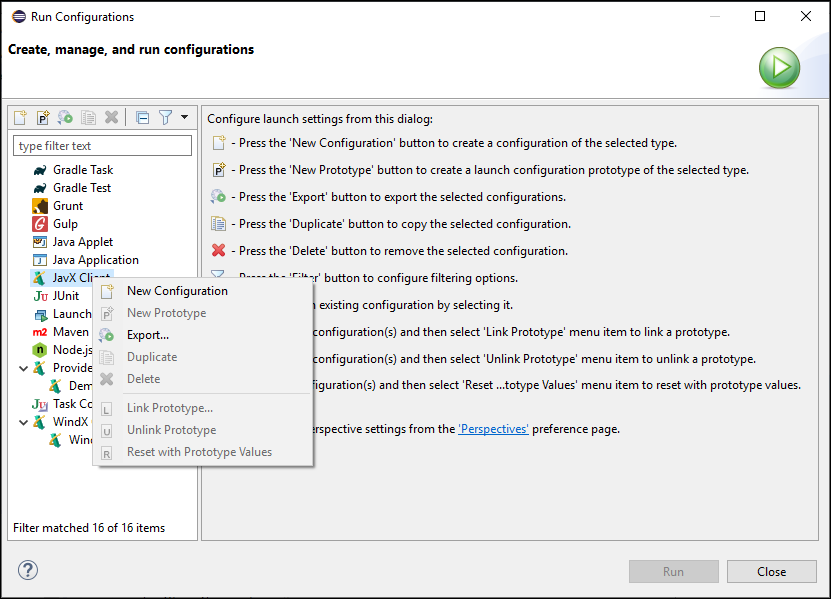831x599 pixels.
Task: Choose Export... from the context menu
Action: click(x=203, y=335)
